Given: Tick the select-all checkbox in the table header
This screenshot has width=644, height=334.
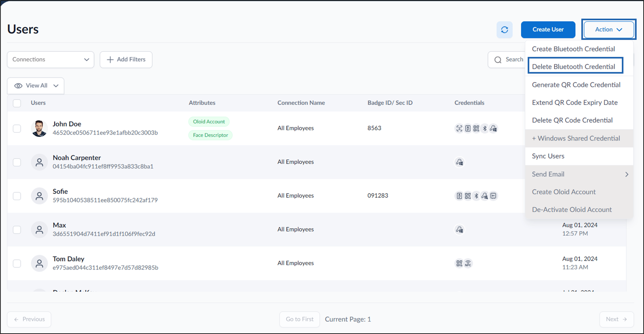Looking at the screenshot, I should 17,103.
